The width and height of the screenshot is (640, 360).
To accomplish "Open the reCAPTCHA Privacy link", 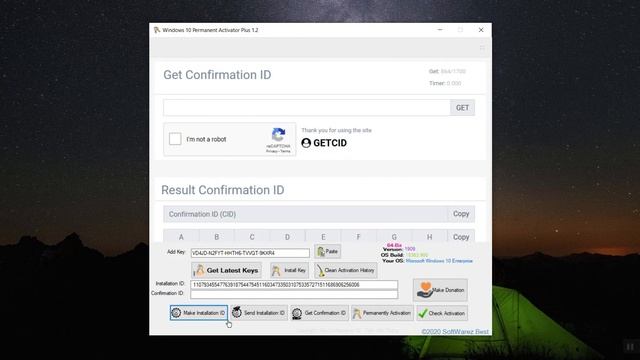I will tap(272, 151).
